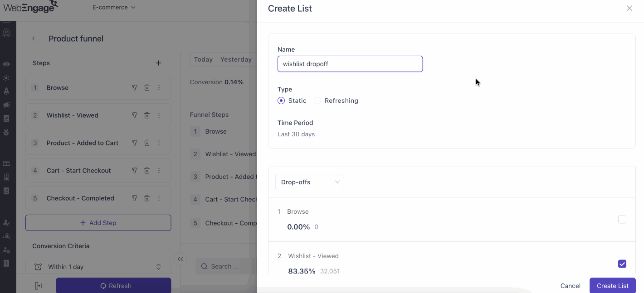Click the Create List button
This screenshot has height=293, width=644.
coord(612,286)
